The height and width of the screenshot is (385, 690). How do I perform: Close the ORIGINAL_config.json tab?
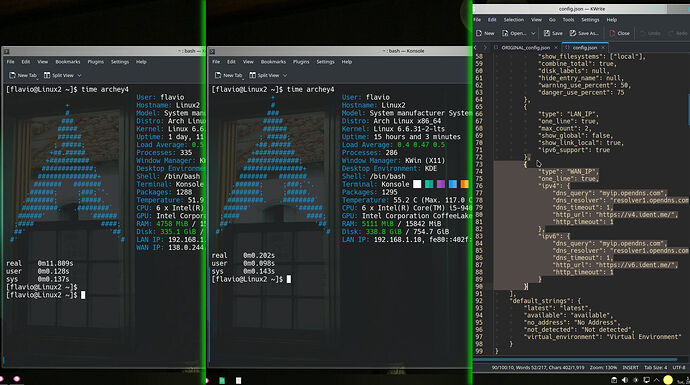[x=556, y=48]
